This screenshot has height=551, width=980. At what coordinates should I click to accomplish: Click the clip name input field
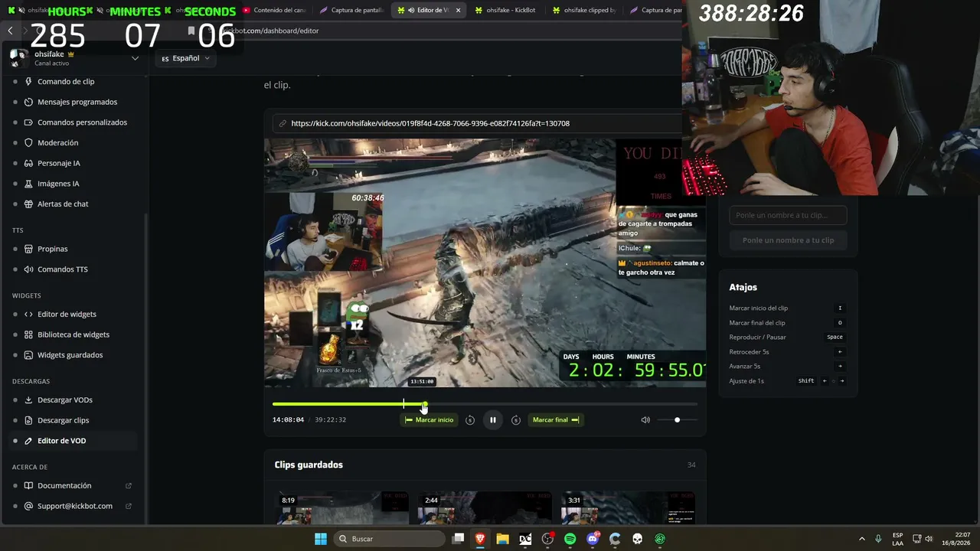[788, 215]
